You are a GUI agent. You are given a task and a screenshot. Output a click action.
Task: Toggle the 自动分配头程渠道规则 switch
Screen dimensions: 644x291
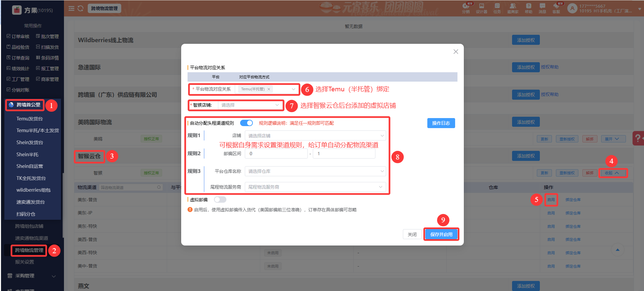click(246, 123)
